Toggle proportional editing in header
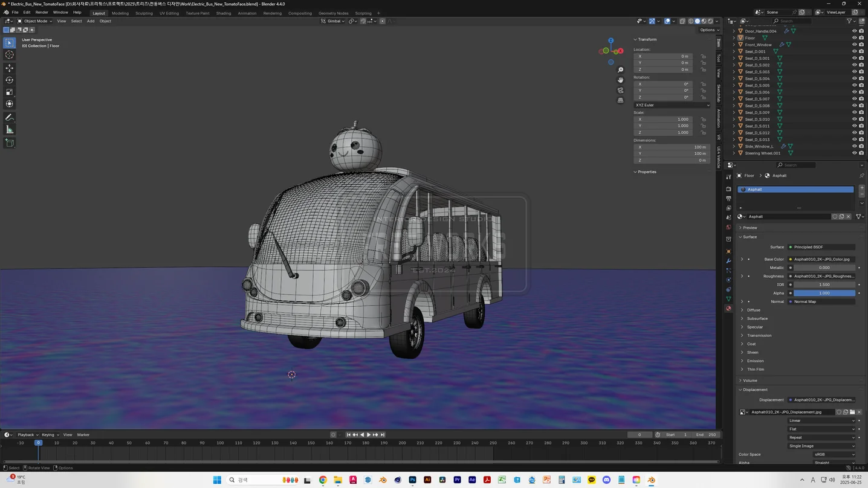This screenshot has width=868, height=488. (382, 21)
